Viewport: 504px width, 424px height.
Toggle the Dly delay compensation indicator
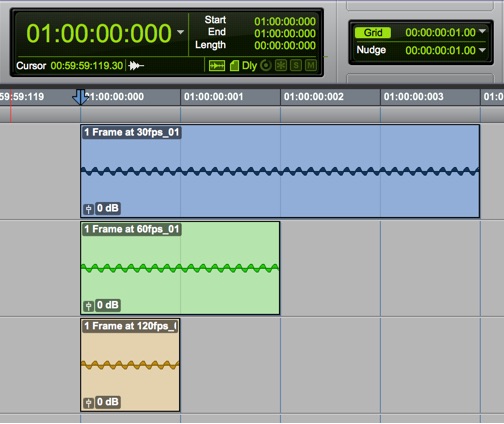249,66
